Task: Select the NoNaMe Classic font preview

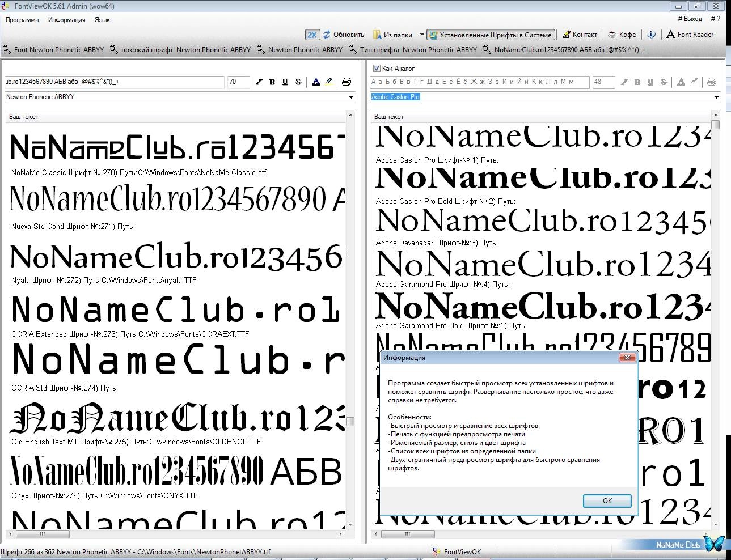Action: point(178,147)
